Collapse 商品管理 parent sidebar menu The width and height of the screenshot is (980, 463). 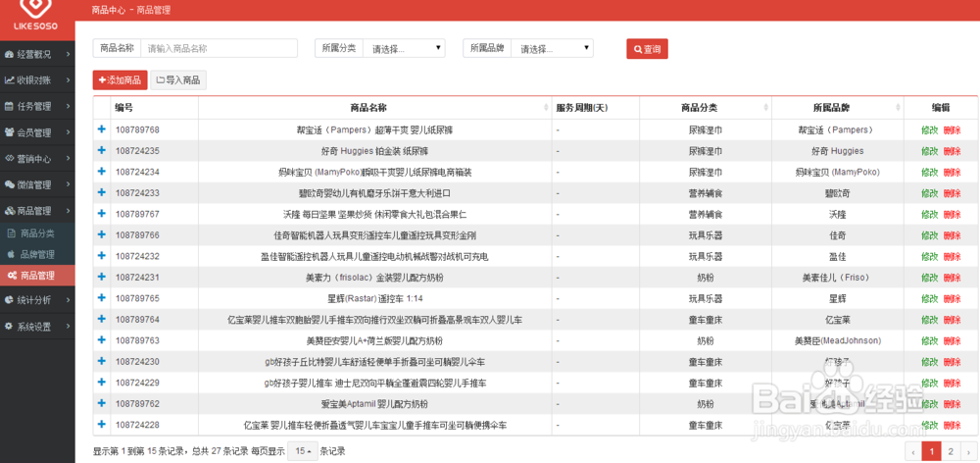point(37,211)
